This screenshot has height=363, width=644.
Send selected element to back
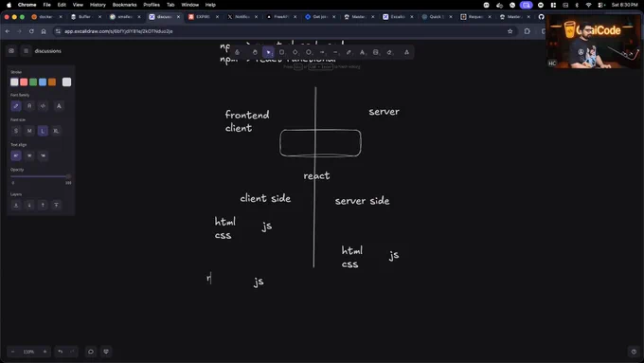[x=16, y=205]
